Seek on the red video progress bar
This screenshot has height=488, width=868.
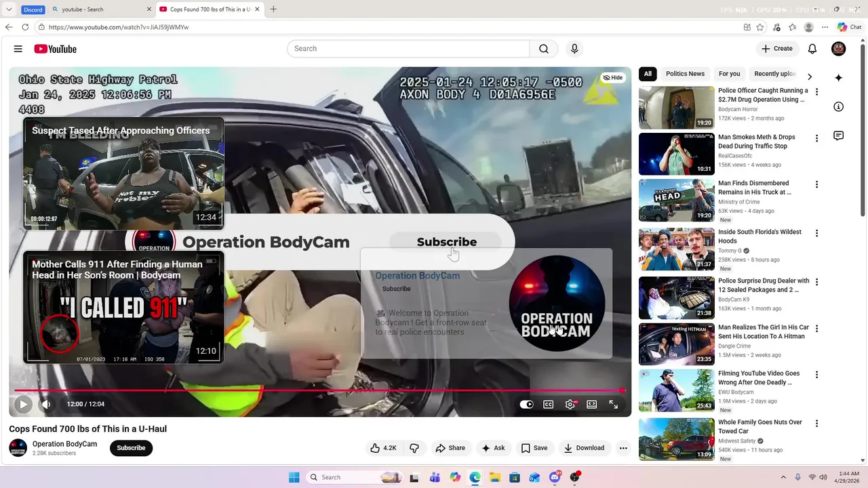click(319, 390)
